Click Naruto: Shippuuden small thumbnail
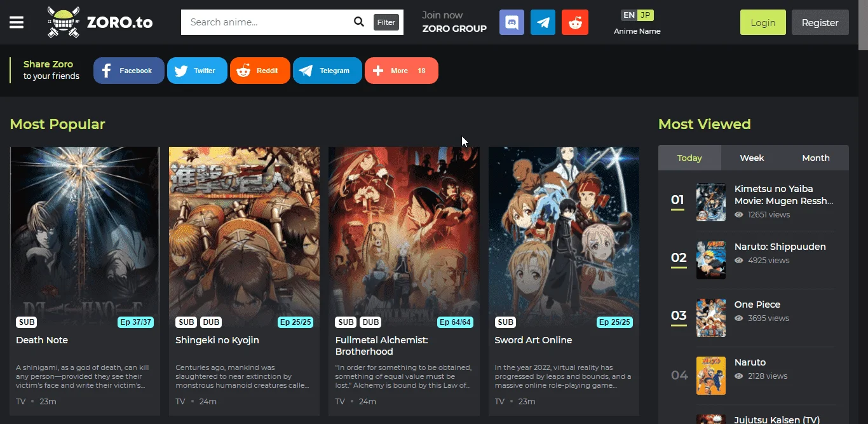 tap(711, 260)
